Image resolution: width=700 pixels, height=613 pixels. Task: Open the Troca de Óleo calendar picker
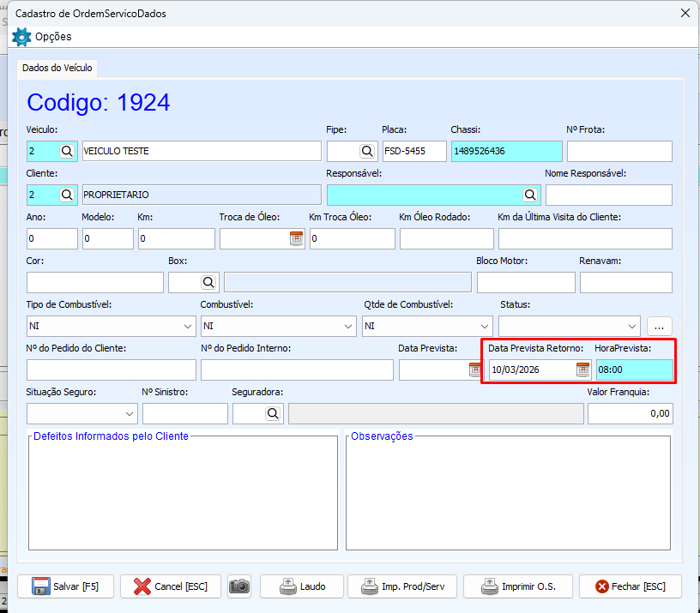pos(296,239)
